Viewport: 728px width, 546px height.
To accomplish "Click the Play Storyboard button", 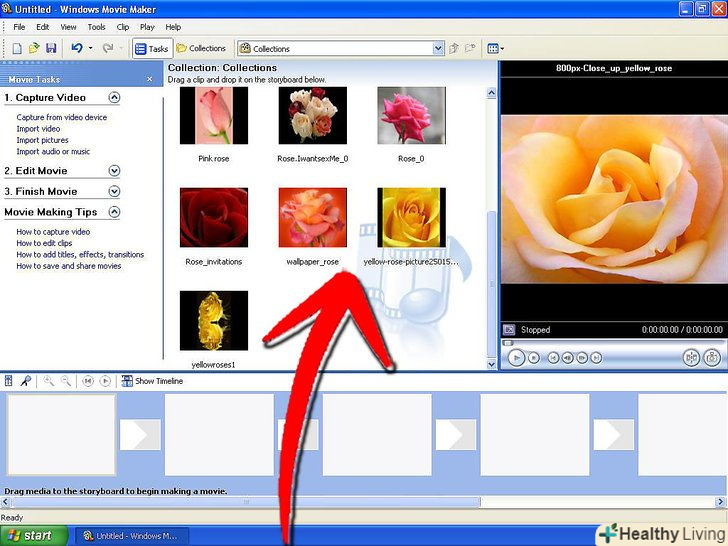I will [105, 381].
